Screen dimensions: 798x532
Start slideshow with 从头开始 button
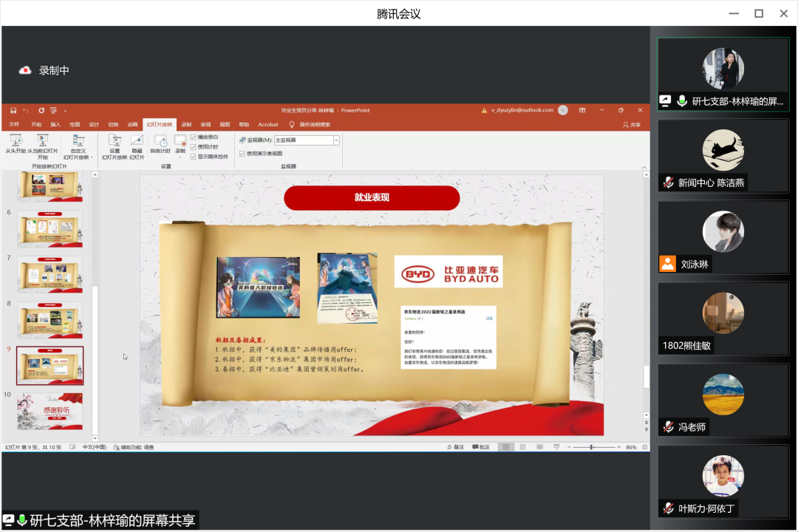click(x=16, y=144)
